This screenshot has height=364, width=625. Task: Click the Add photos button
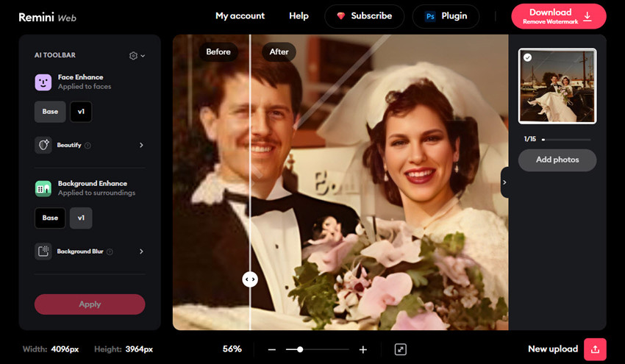pyautogui.click(x=557, y=160)
